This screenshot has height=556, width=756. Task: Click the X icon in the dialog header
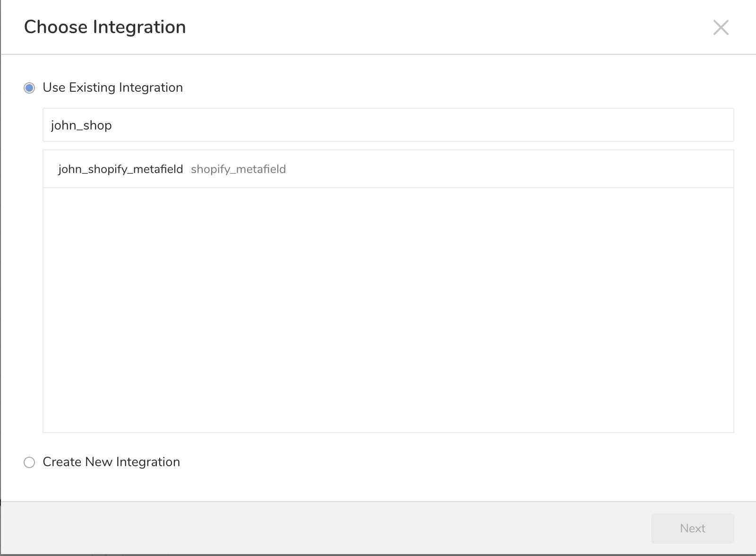(x=721, y=27)
